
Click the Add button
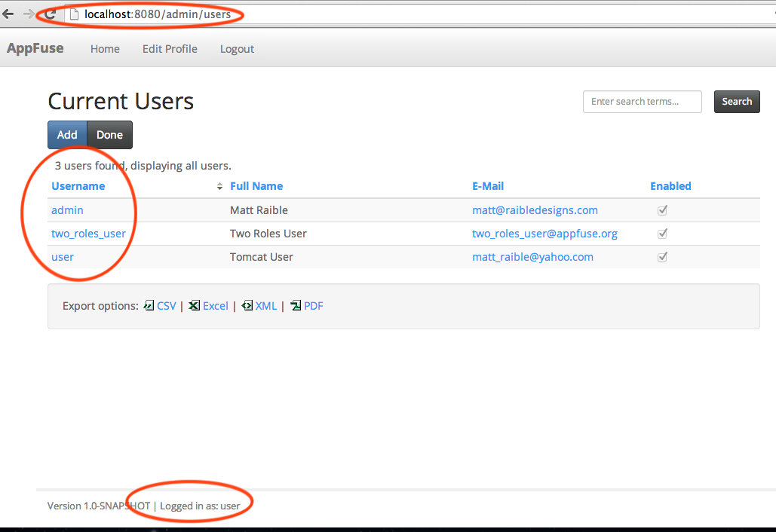point(66,134)
